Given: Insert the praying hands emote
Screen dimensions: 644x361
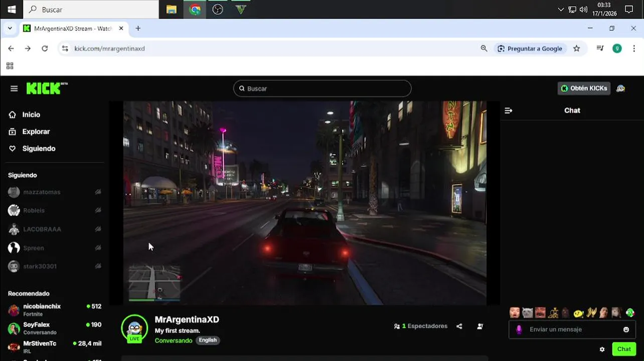Looking at the screenshot, I should click(592, 313).
